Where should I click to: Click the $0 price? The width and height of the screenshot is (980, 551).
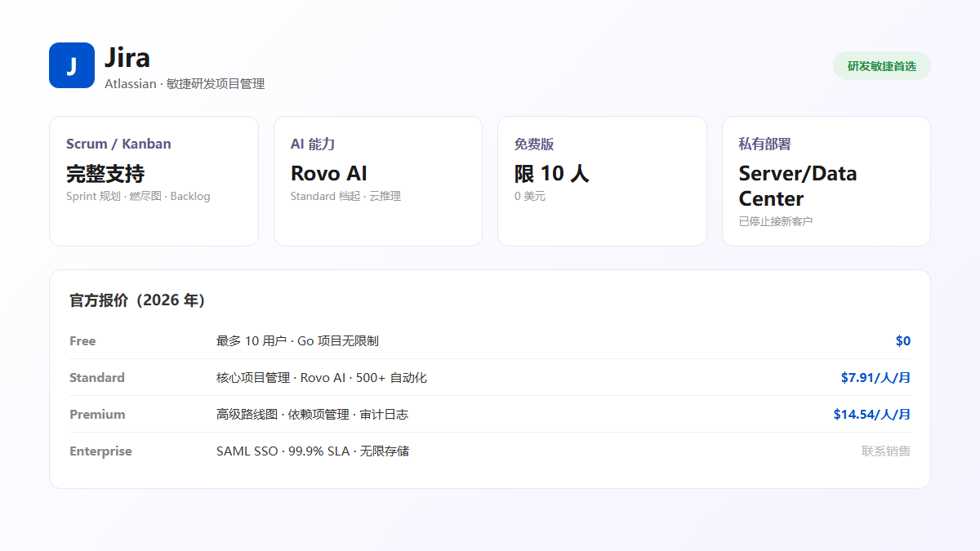click(903, 341)
